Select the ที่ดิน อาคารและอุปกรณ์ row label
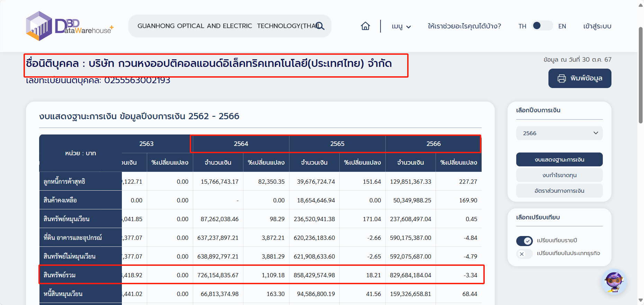Screen dimensions: 644x305 (x=81, y=237)
